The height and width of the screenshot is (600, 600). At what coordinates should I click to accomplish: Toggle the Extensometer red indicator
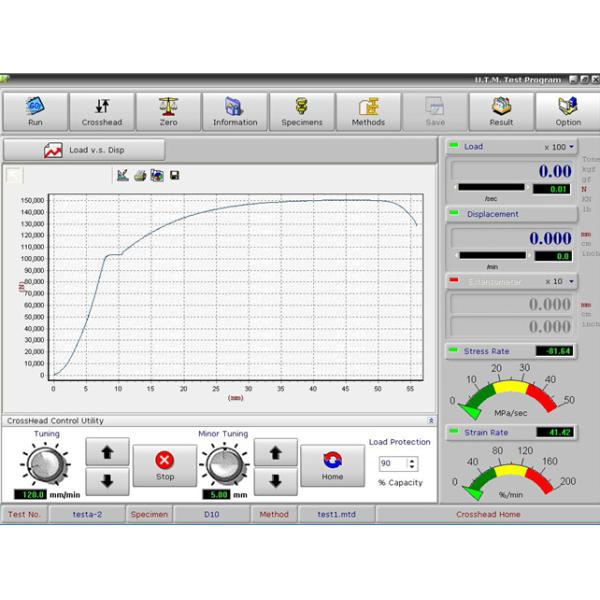pyautogui.click(x=453, y=281)
